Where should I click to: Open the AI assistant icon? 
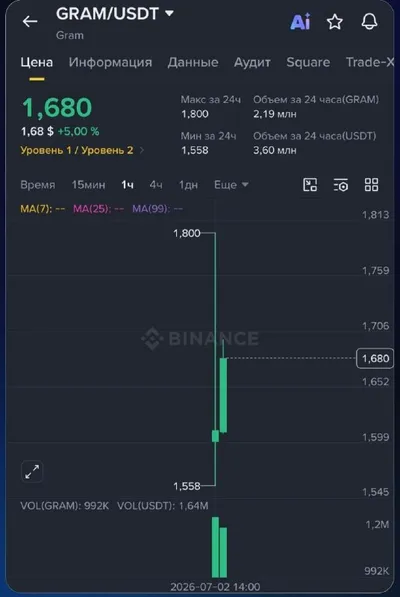point(300,21)
